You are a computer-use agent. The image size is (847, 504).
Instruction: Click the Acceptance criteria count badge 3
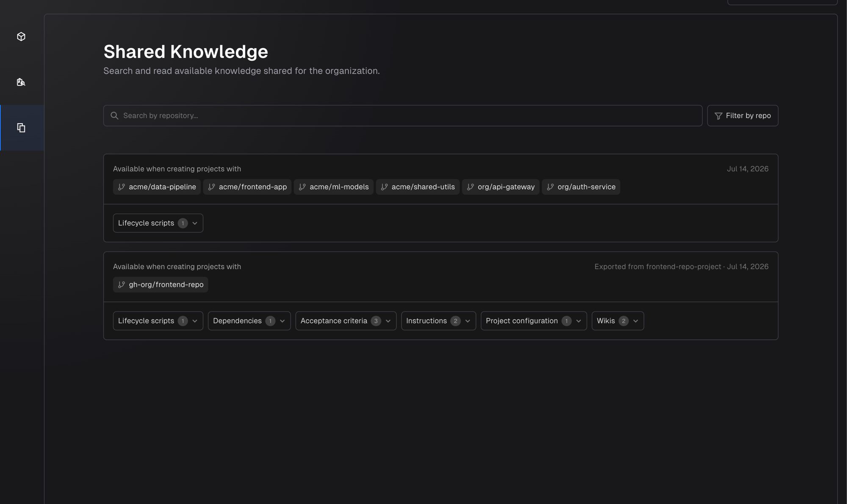[376, 321]
